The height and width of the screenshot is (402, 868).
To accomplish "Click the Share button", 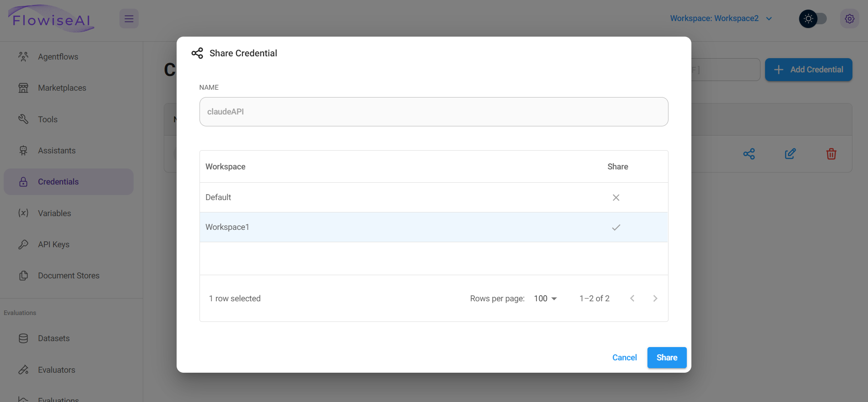I will [667, 358].
